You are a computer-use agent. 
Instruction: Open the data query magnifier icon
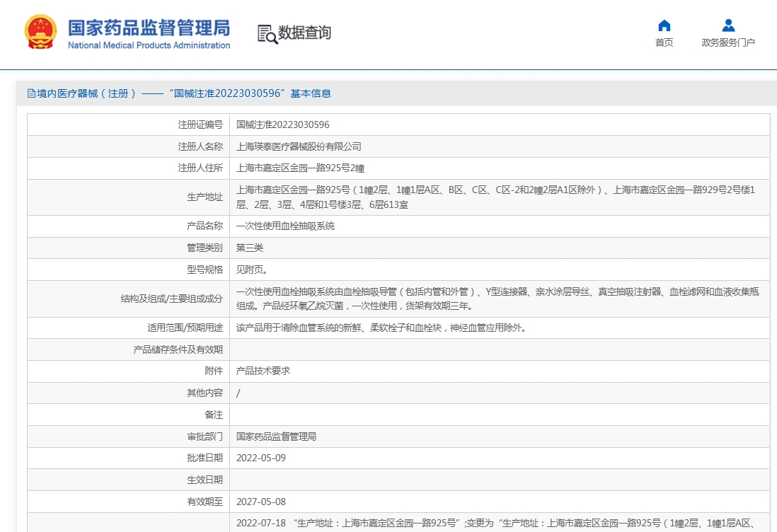click(x=267, y=34)
